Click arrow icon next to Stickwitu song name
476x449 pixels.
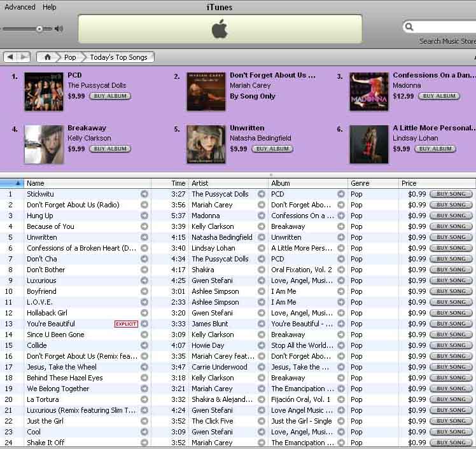(144, 194)
